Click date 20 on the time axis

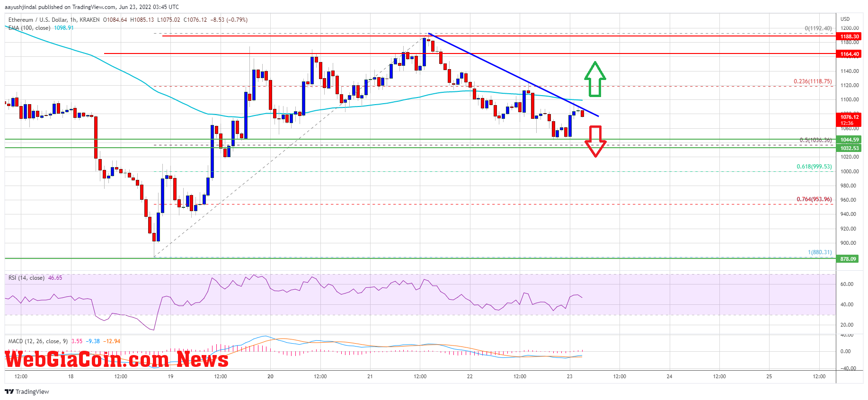click(x=270, y=377)
